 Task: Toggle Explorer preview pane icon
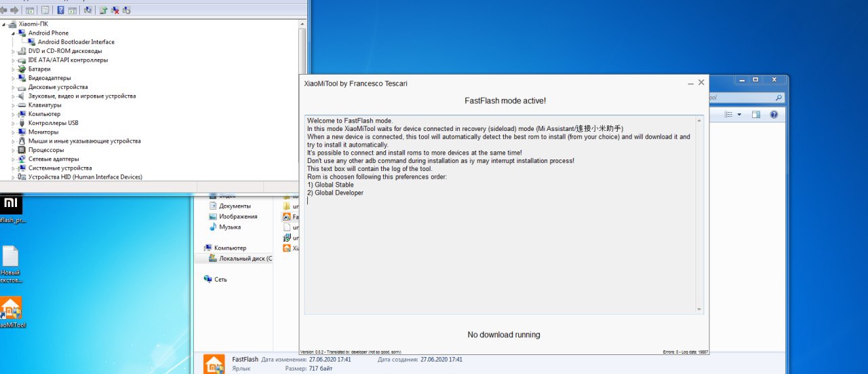pyautogui.click(x=757, y=115)
